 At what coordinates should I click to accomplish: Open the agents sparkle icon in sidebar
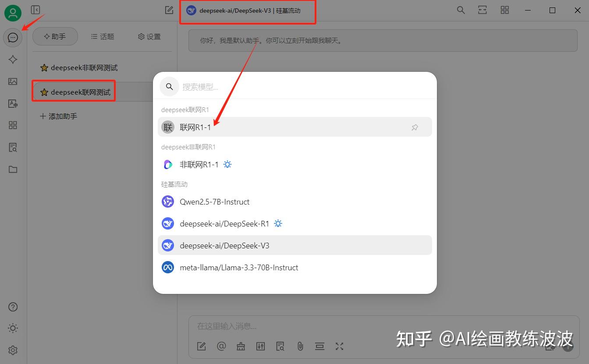[13, 60]
